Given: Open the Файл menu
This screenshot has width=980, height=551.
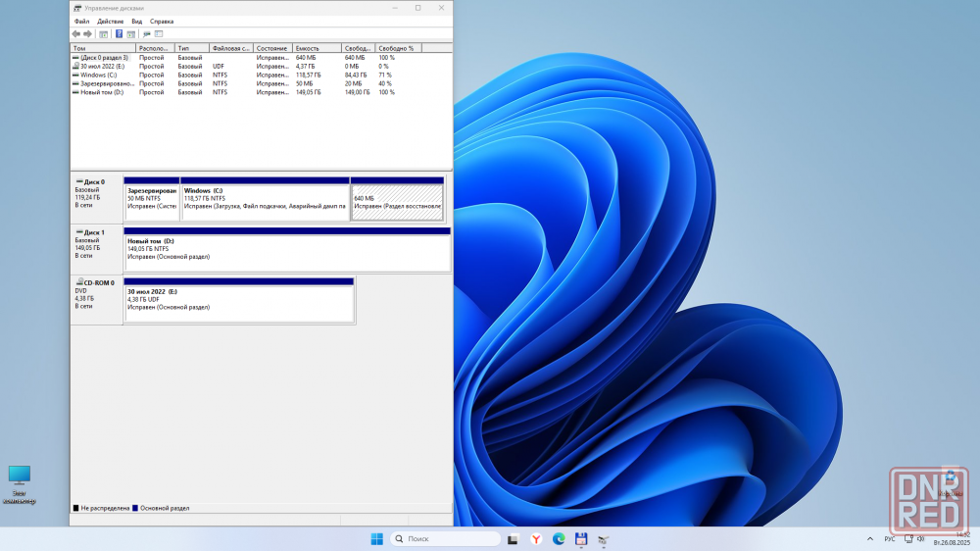Looking at the screenshot, I should (82, 22).
